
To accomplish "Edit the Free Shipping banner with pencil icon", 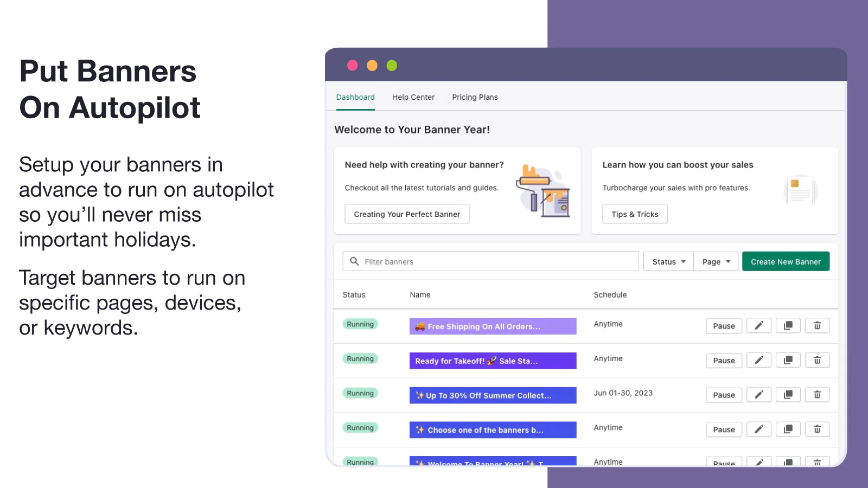I will (758, 326).
